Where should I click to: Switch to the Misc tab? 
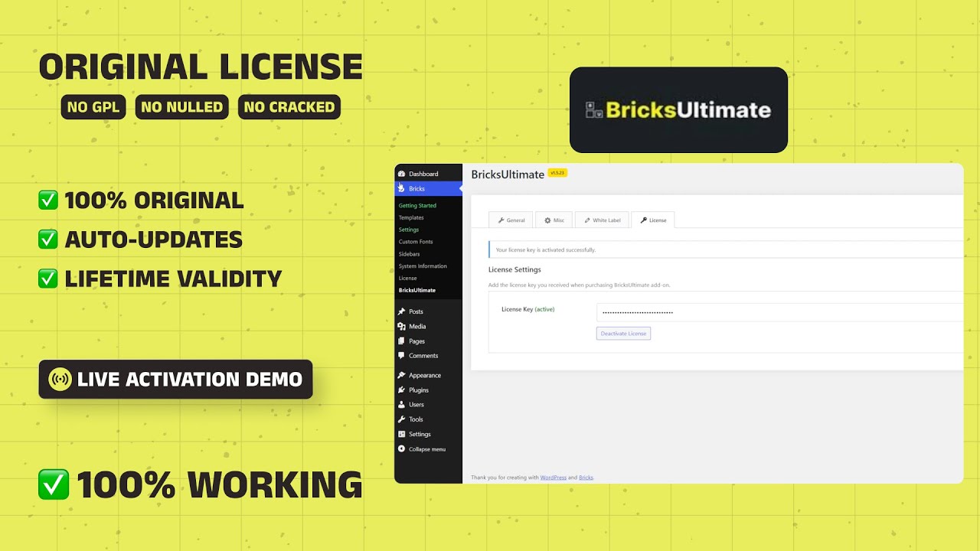(554, 220)
